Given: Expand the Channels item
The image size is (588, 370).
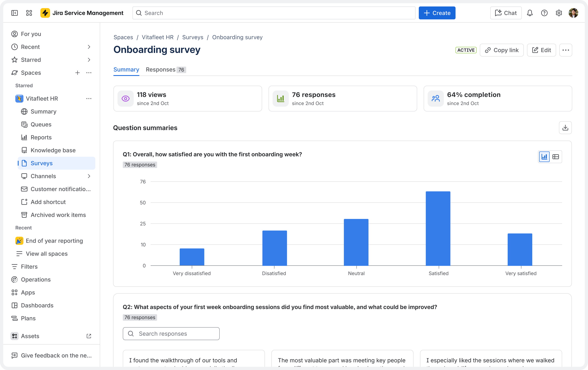Looking at the screenshot, I should (x=89, y=176).
